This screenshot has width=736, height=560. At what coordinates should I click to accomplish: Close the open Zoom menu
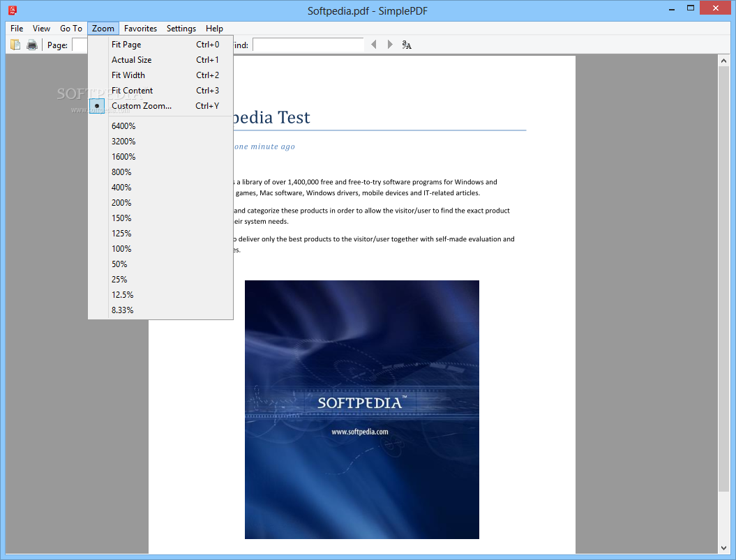(x=103, y=29)
